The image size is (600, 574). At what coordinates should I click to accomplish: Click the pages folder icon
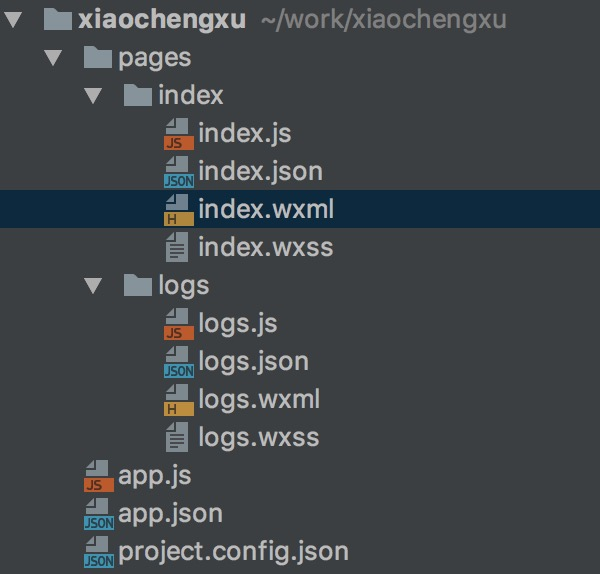98,57
